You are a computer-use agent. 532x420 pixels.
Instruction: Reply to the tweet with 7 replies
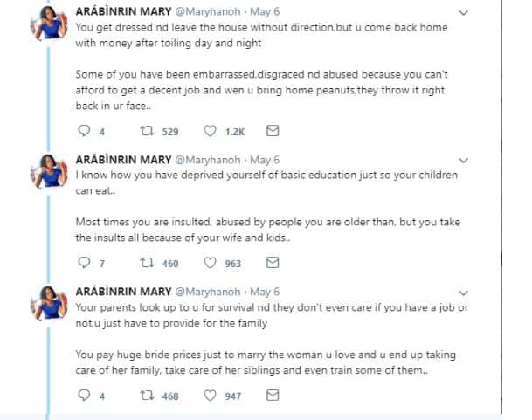pos(85,261)
